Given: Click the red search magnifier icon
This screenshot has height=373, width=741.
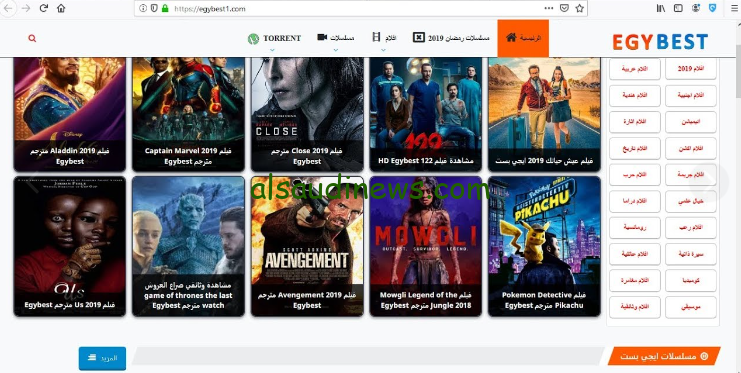Looking at the screenshot, I should [x=32, y=38].
